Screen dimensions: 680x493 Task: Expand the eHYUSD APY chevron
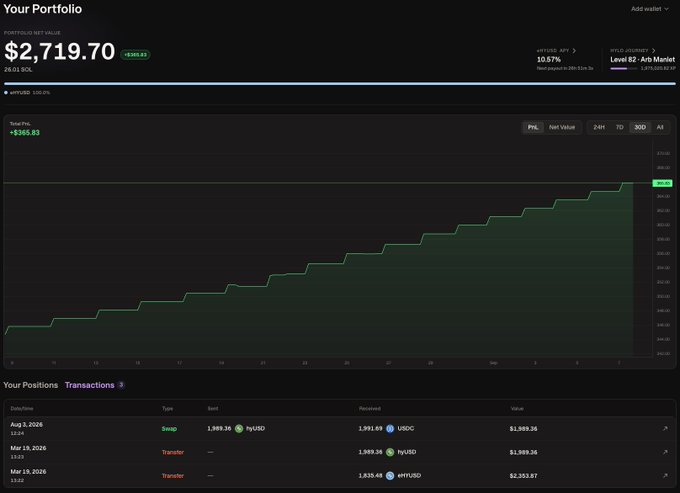[574, 51]
